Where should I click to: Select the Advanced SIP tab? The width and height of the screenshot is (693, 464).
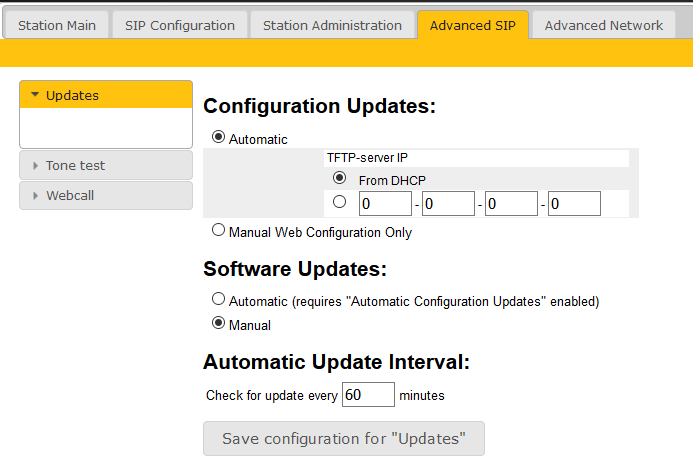click(x=473, y=25)
